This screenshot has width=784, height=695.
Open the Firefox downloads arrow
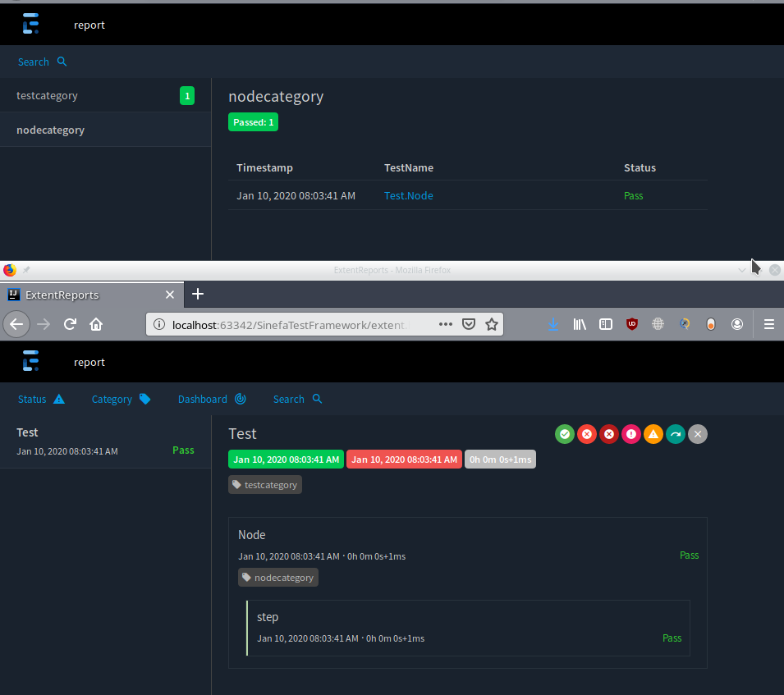[x=553, y=324]
